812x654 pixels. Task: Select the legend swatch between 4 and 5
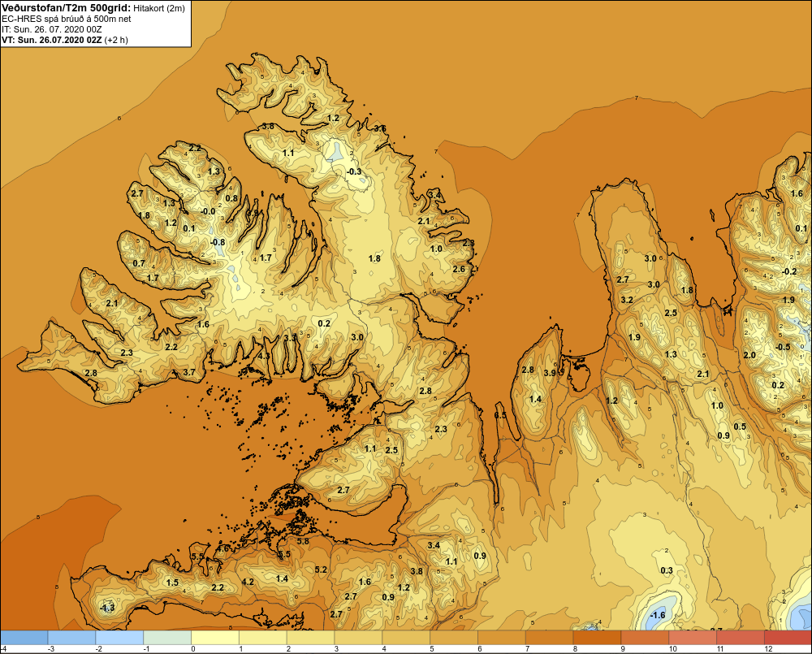[406, 637]
